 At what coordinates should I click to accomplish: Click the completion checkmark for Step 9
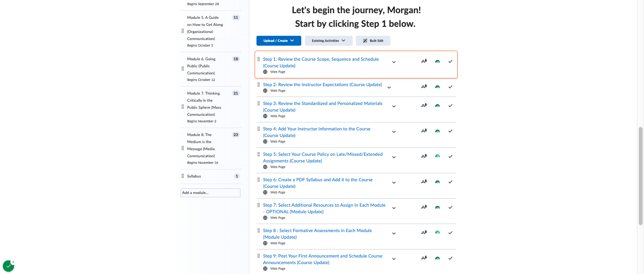click(x=450, y=258)
